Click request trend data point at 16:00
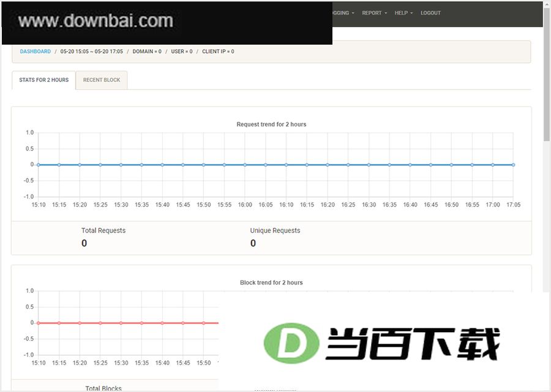 coord(245,165)
